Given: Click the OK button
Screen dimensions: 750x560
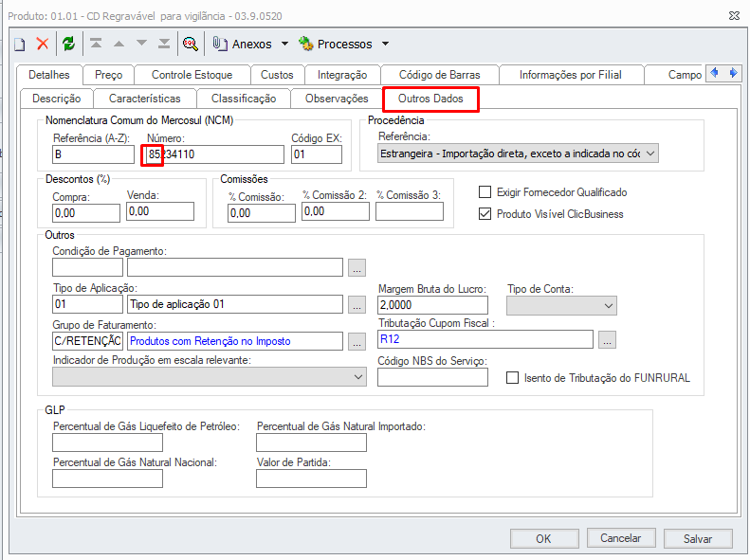Looking at the screenshot, I should pos(544,538).
